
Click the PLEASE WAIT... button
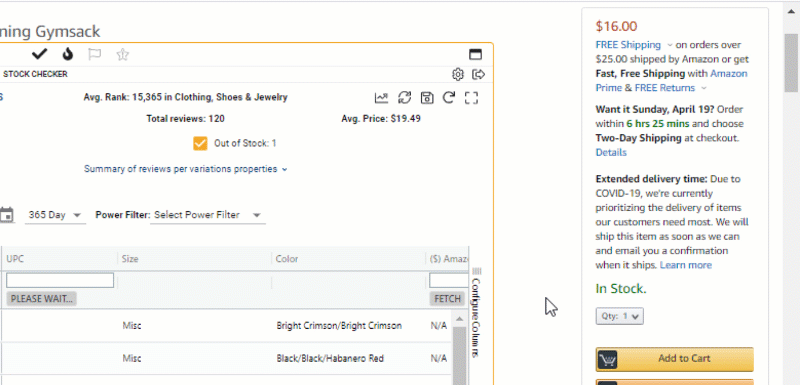[42, 299]
